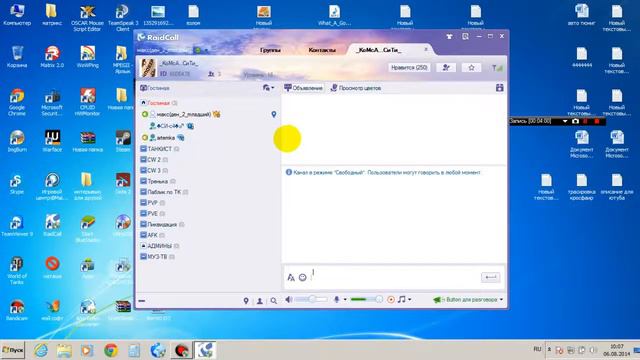The width and height of the screenshot is (640, 360).
Task: Click the location pin next to макс(ден_2_младший)
Action: (x=274, y=115)
